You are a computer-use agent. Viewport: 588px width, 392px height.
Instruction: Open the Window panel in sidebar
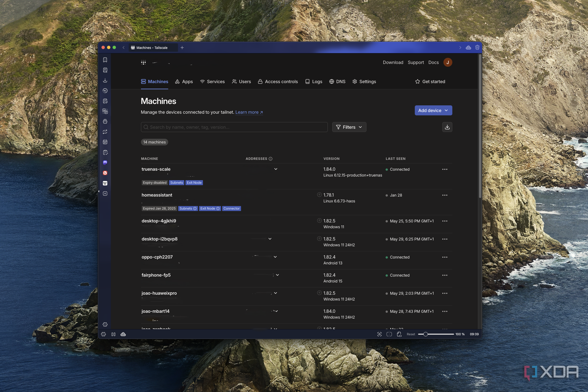tap(105, 121)
